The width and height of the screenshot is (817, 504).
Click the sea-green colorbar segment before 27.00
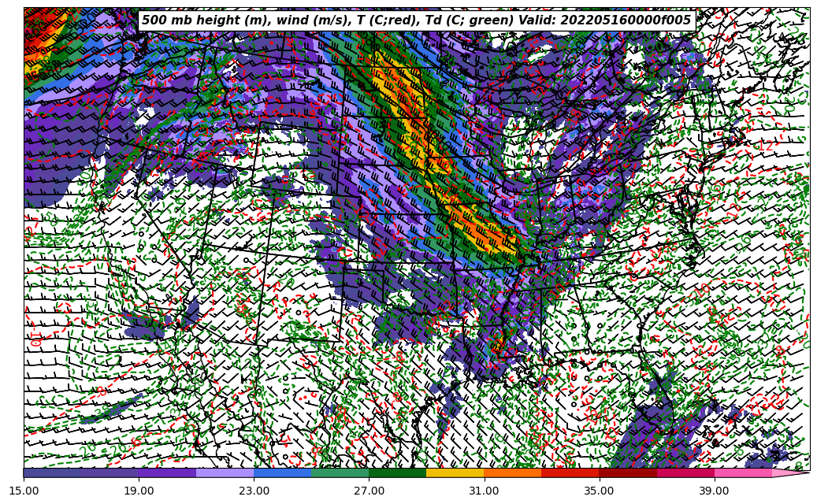pos(340,472)
